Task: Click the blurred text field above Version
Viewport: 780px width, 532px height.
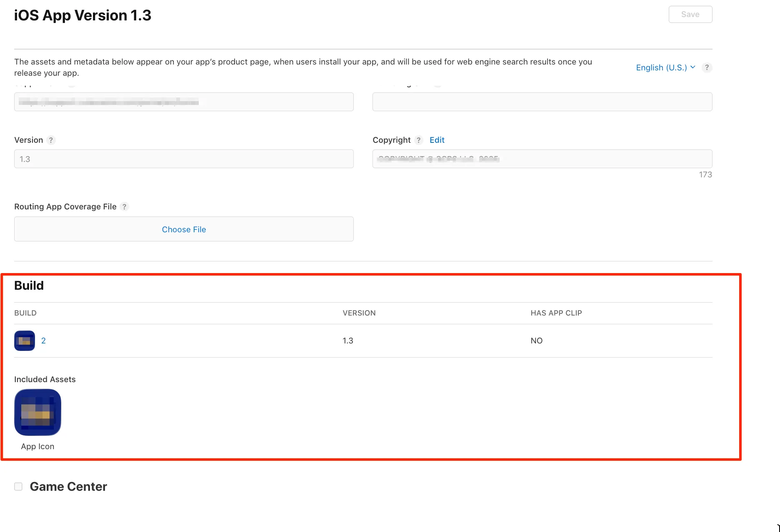Action: tap(184, 102)
